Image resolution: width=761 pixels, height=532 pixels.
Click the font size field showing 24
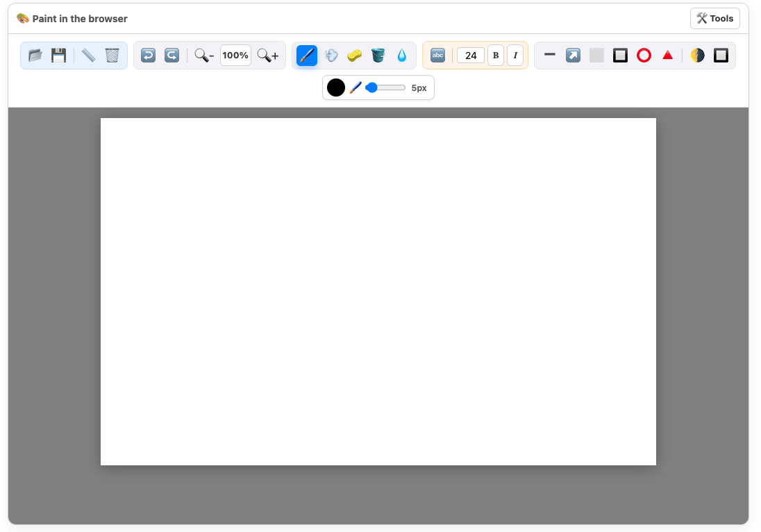[471, 56]
